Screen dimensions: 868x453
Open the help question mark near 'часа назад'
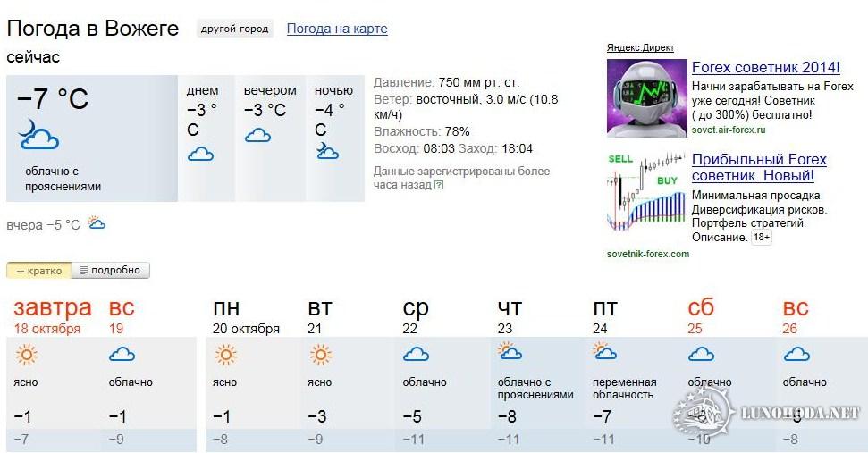(439, 185)
